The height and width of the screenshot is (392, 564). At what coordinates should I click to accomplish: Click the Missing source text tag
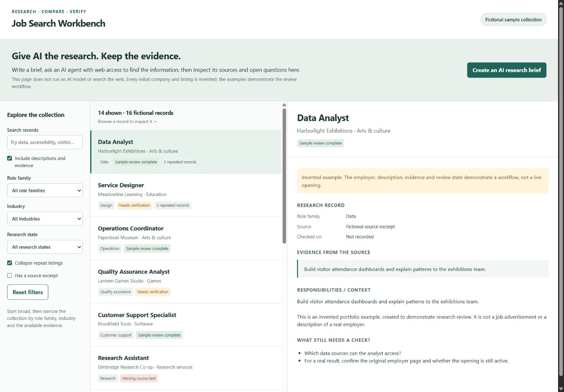(x=139, y=378)
